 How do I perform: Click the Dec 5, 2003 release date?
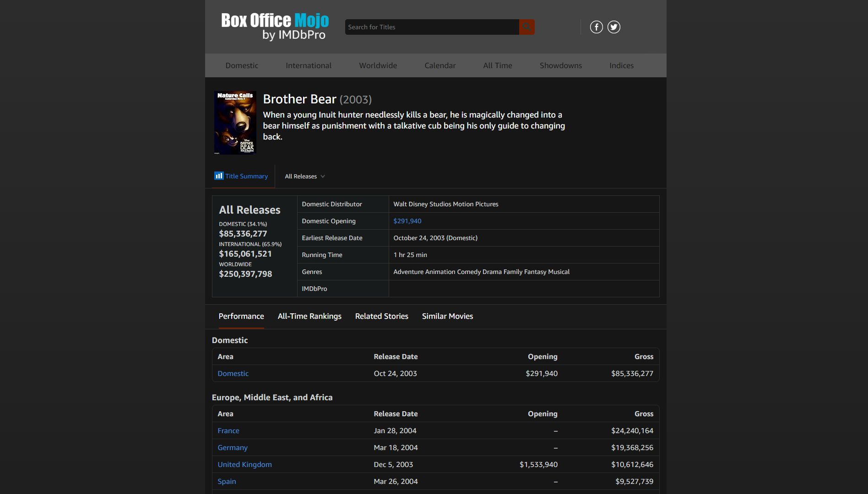click(393, 464)
